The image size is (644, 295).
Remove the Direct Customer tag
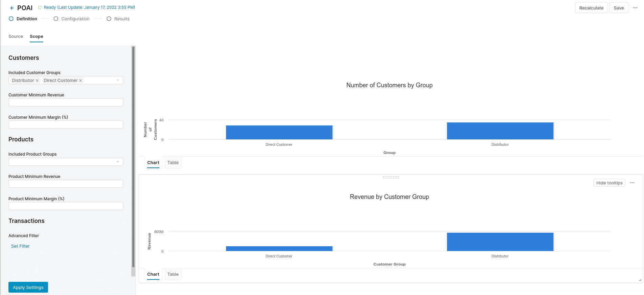(x=81, y=81)
